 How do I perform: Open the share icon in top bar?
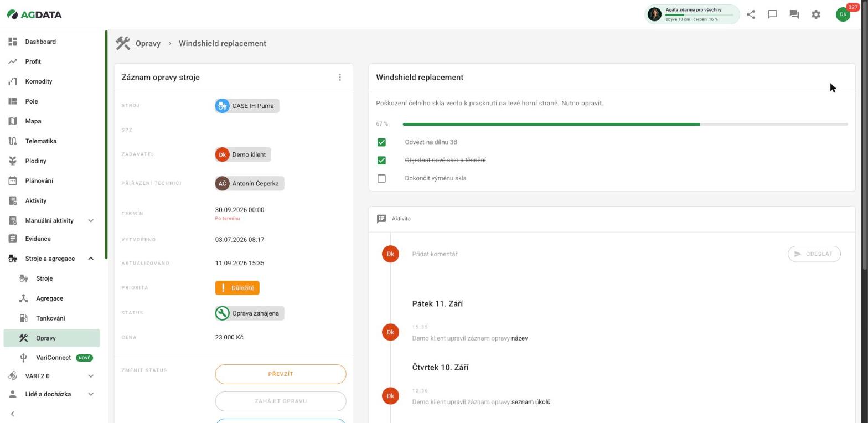click(751, 14)
